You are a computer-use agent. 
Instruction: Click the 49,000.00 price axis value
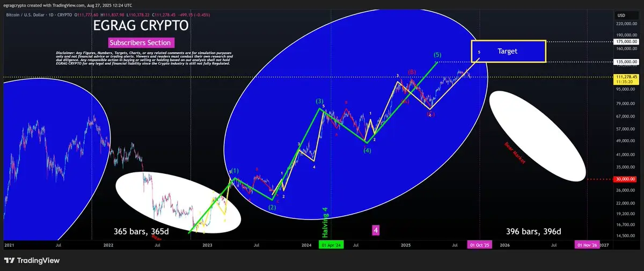627,141
